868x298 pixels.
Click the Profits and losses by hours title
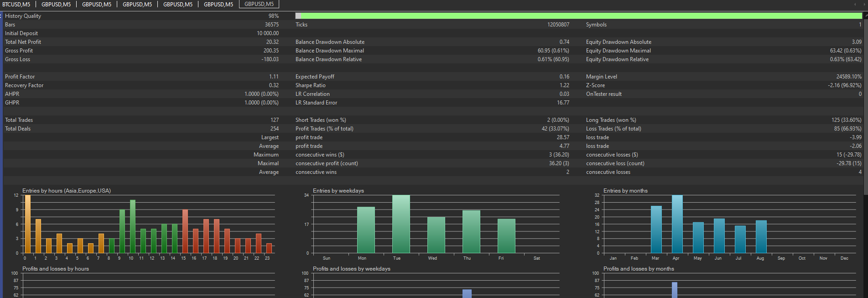click(x=56, y=269)
